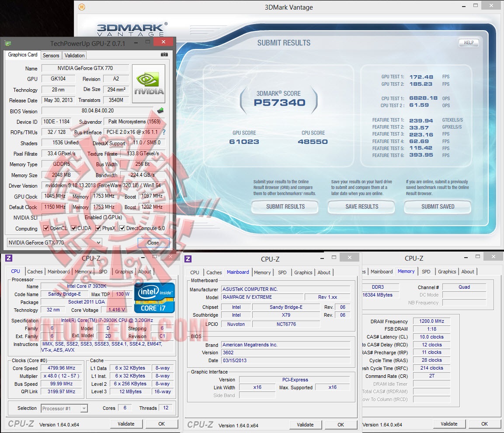Click the Bus Interface question mark icon
Image resolution: width=504 pixels, height=433 pixels.
164,132
